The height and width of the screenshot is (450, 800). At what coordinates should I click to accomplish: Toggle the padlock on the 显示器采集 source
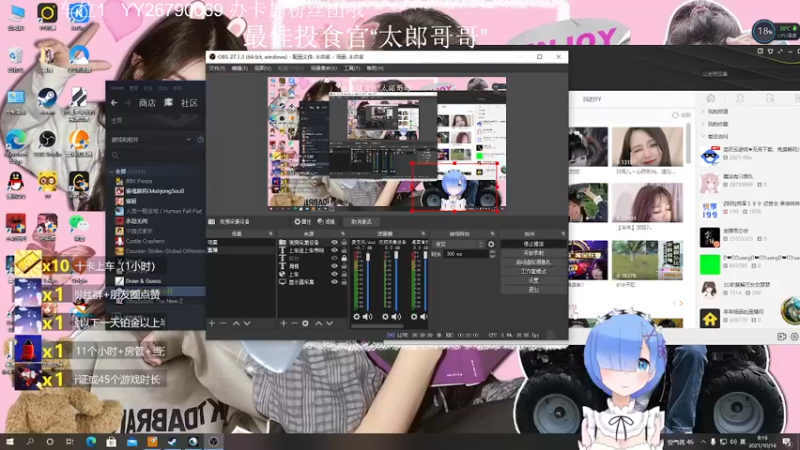[344, 282]
